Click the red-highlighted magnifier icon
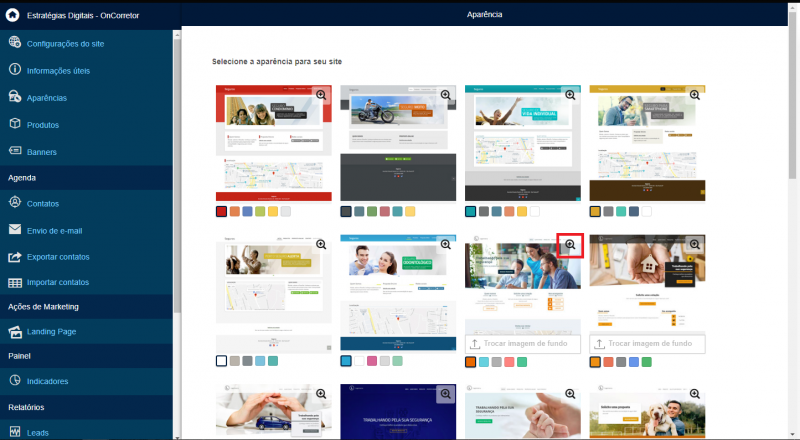800x440 pixels. click(x=570, y=245)
